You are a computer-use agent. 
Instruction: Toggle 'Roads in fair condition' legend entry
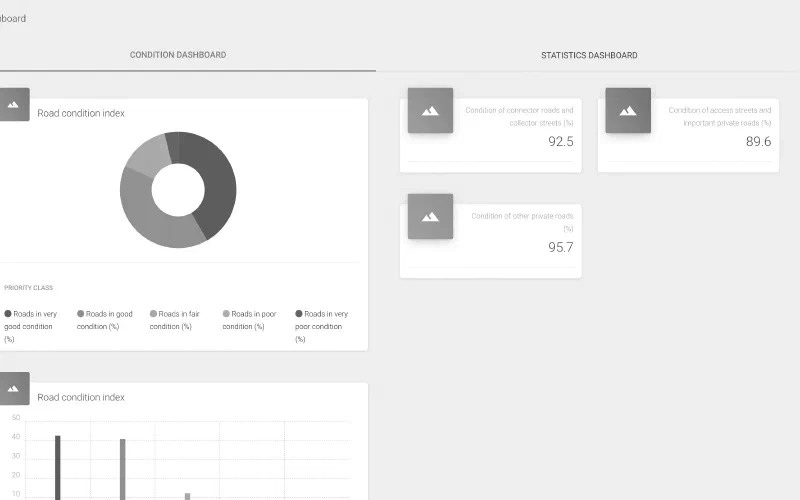[x=174, y=320]
